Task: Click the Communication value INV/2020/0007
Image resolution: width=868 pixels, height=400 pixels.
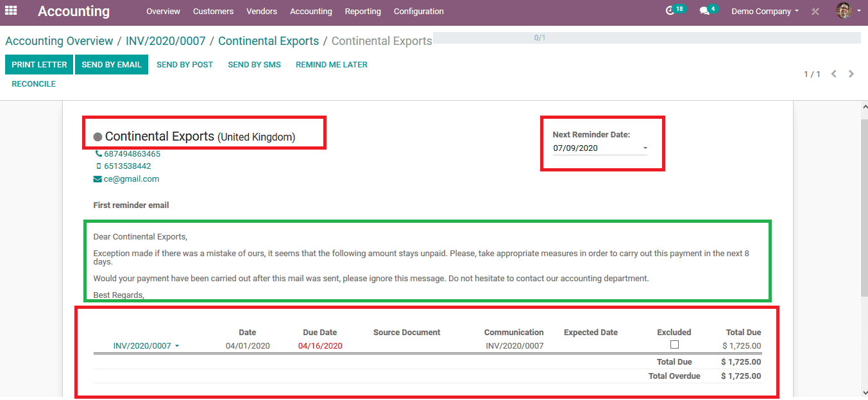Action: point(515,346)
